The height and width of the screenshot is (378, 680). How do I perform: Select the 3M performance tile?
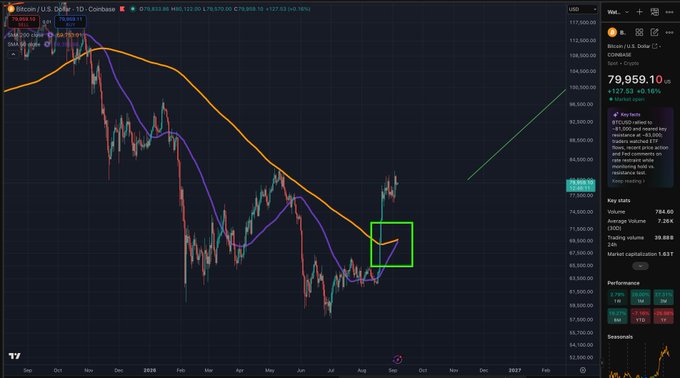[x=664, y=297]
